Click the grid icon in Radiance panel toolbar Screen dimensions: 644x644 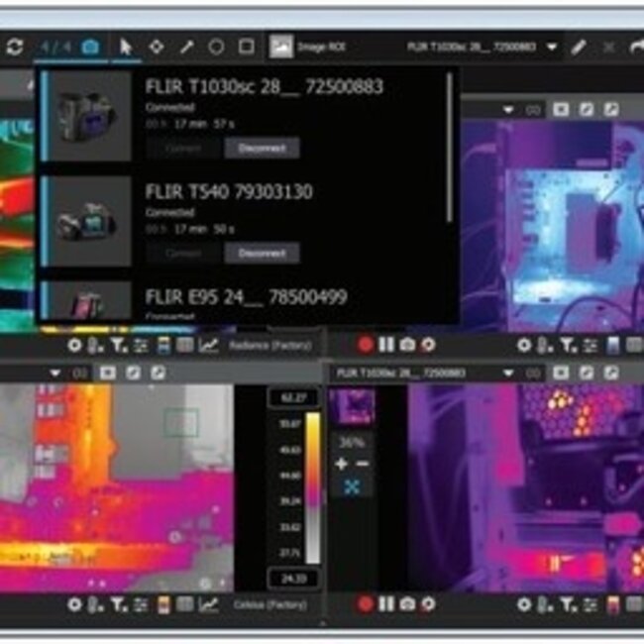point(185,346)
